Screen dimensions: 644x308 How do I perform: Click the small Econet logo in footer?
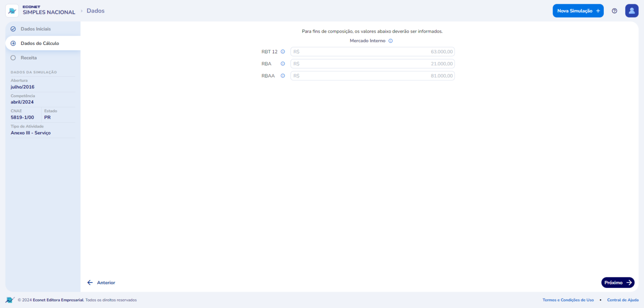coord(10,300)
